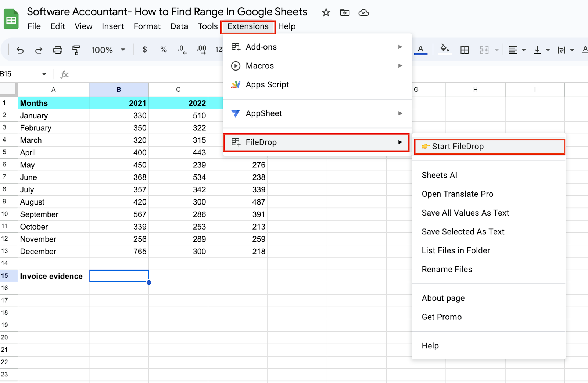This screenshot has width=588, height=383.
Task: Move document to folder icon
Action: click(345, 12)
